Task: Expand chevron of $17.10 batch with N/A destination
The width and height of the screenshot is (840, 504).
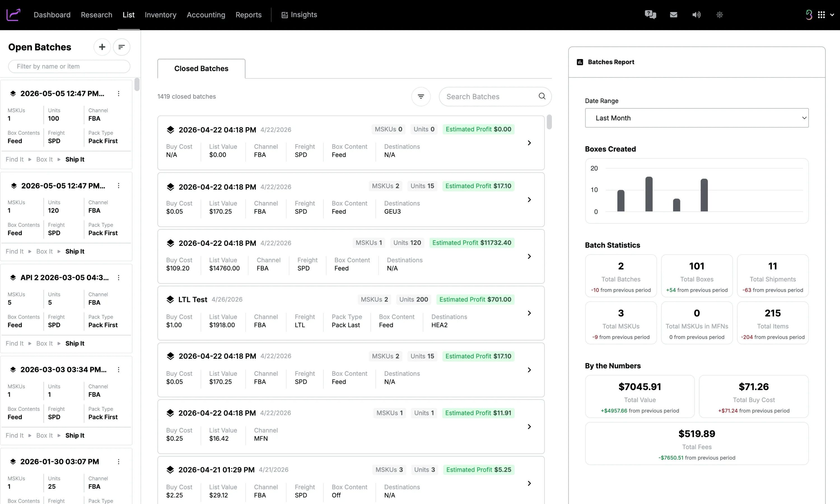Action: (529, 370)
